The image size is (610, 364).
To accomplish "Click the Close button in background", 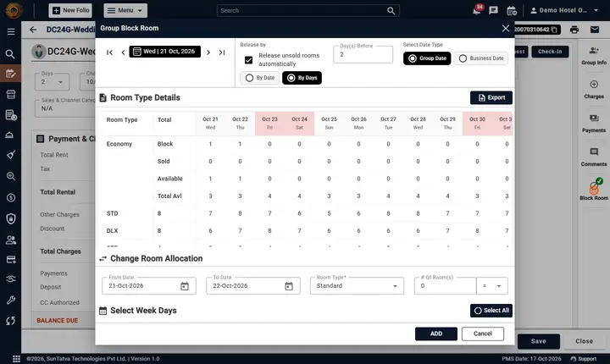I will 584,341.
